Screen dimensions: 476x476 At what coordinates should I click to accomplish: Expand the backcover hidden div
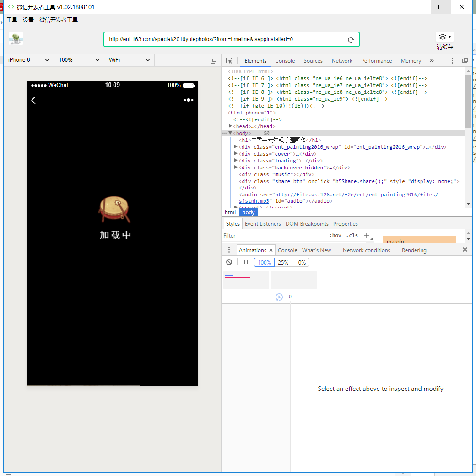236,167
